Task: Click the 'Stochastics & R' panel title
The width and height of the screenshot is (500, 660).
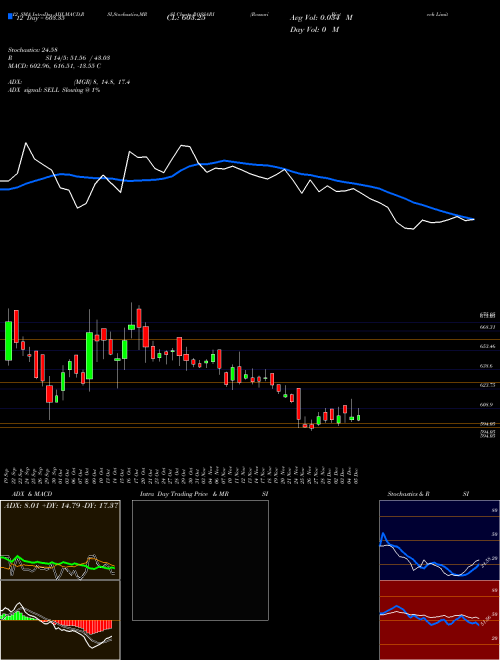Action: click(x=408, y=494)
